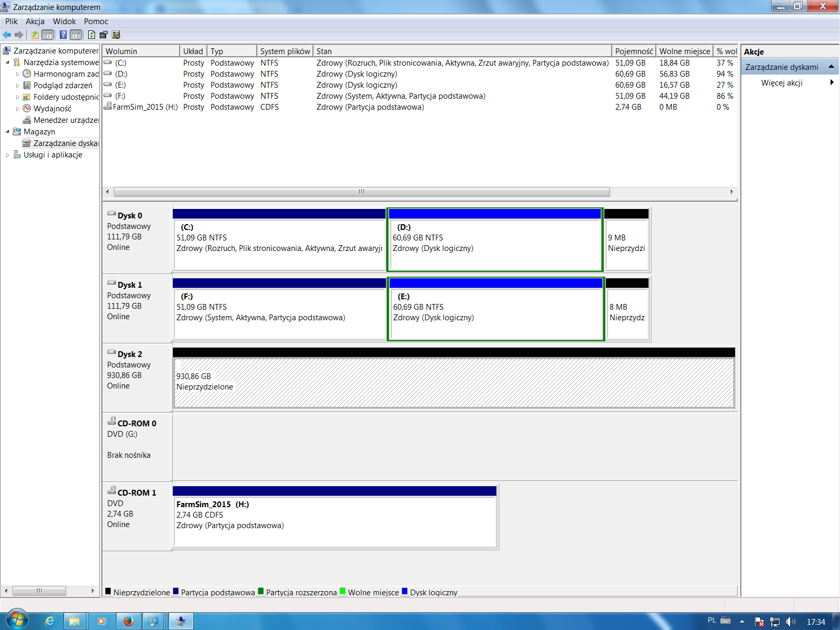This screenshot has width=840, height=630.
Task: Open Windows Explorer folder on taskbar
Action: pyautogui.click(x=75, y=621)
